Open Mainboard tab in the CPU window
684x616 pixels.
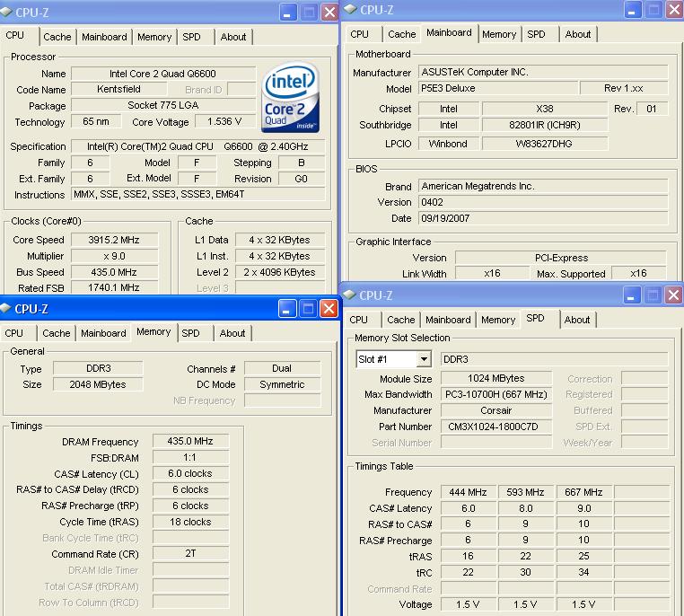(104, 37)
